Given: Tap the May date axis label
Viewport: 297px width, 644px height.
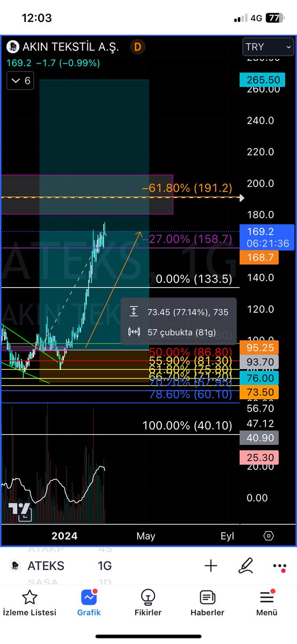Looking at the screenshot, I should coord(146,536).
